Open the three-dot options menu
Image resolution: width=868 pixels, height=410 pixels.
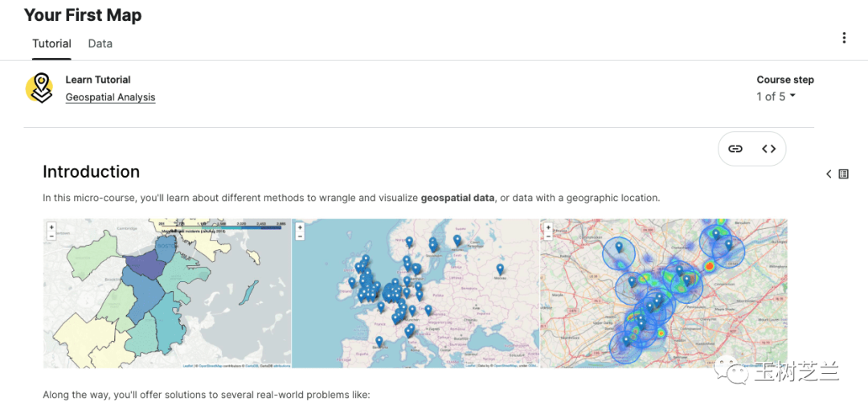843,38
